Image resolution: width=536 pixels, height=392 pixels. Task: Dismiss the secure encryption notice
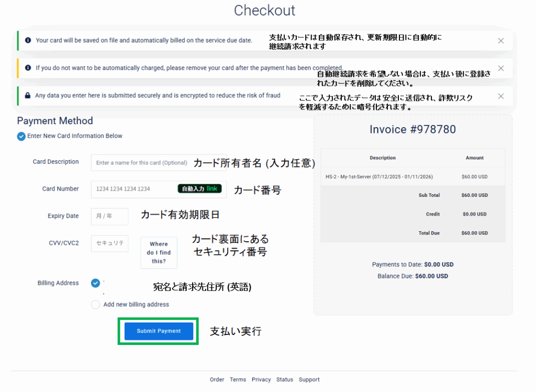(500, 96)
